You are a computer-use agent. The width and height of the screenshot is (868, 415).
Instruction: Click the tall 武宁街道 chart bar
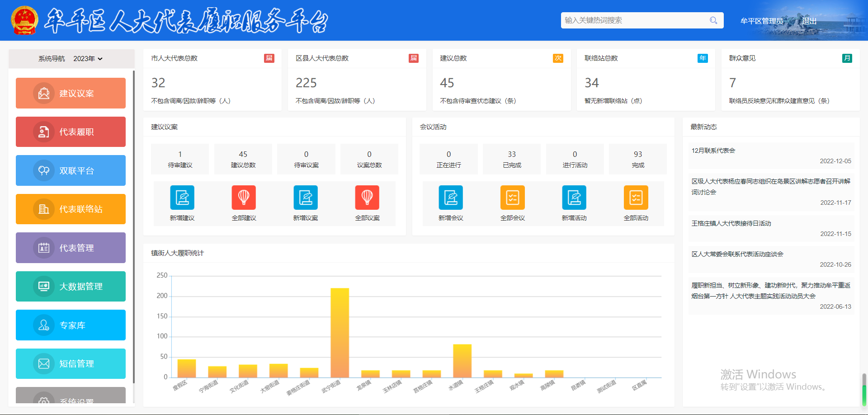pos(340,332)
